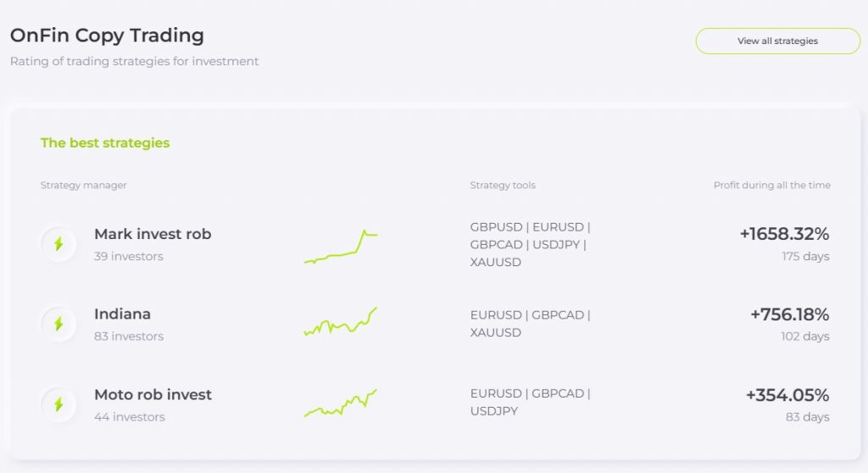Click the 44 investors count
Image resolution: width=868 pixels, height=473 pixels.
[x=130, y=416]
